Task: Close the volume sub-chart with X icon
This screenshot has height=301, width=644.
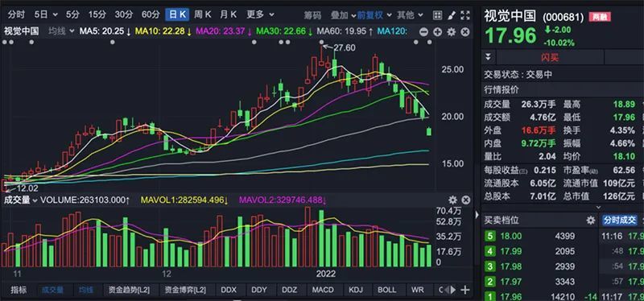Action: point(465,200)
